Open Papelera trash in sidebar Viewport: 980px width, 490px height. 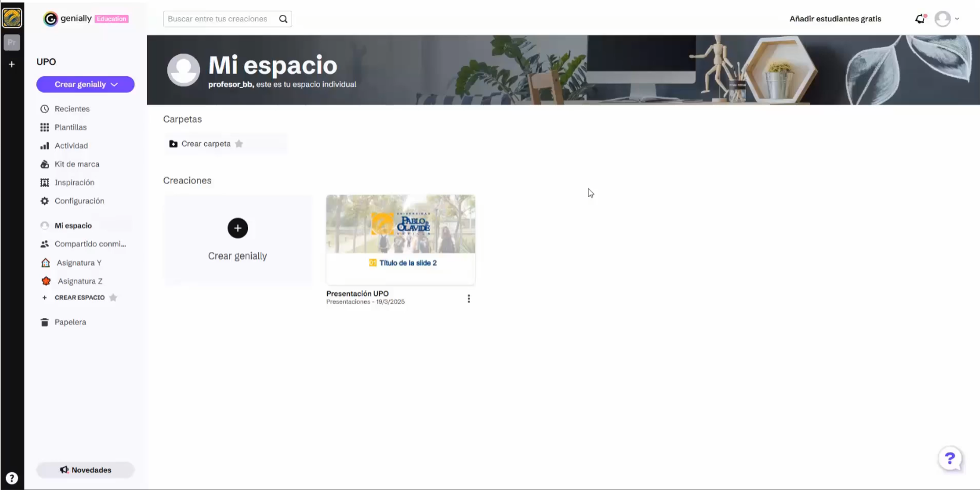pyautogui.click(x=70, y=322)
